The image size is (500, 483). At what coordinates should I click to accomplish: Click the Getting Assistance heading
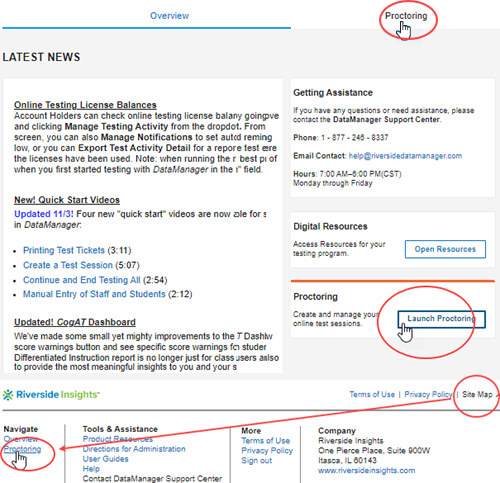(x=333, y=93)
